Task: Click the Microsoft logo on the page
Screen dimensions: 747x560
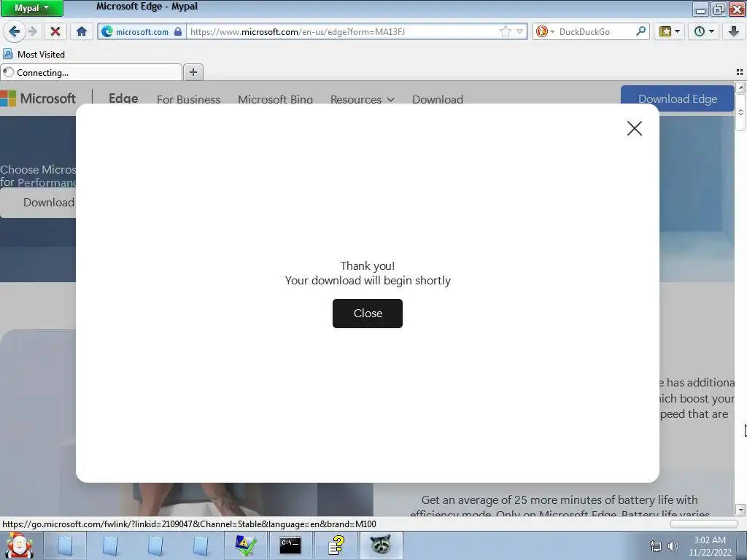Action: coord(38,98)
